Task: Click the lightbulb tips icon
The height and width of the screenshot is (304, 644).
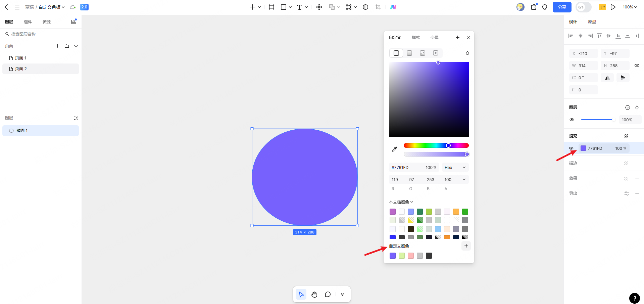Action: click(545, 7)
